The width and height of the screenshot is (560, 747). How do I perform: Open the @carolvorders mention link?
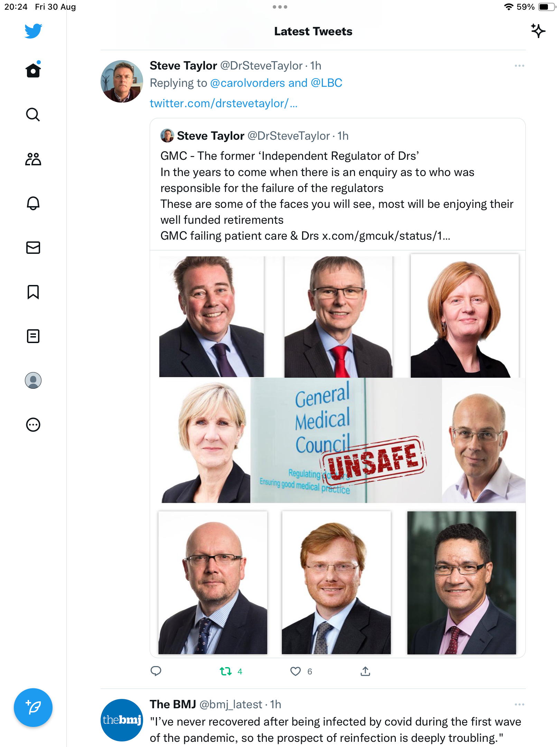point(248,83)
